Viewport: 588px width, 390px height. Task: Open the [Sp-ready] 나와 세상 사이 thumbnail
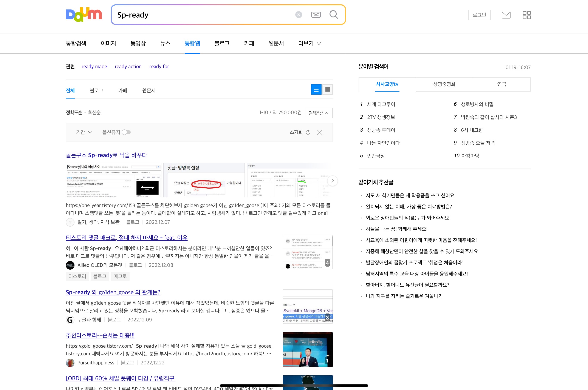(x=113, y=180)
